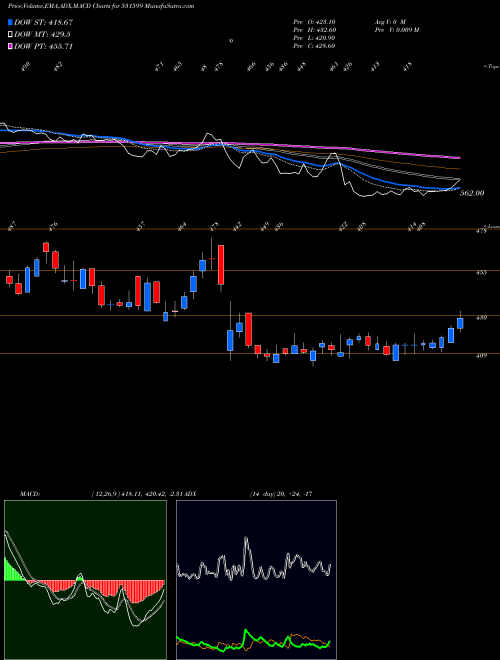Click the 'Pre L: 420.90' value
The height and width of the screenshot is (660, 500).
tap(314, 38)
